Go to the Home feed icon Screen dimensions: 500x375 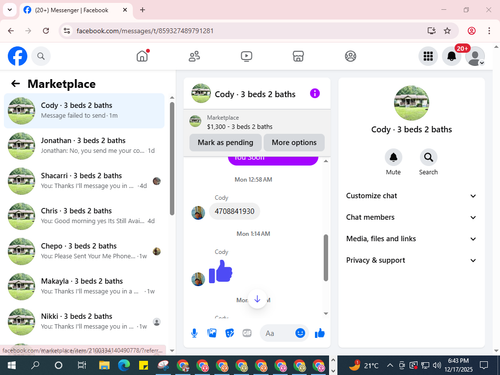click(142, 56)
